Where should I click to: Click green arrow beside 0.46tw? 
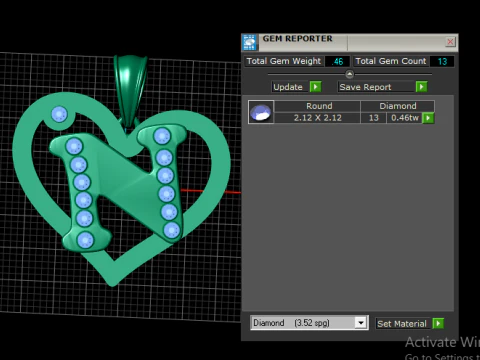tap(428, 118)
